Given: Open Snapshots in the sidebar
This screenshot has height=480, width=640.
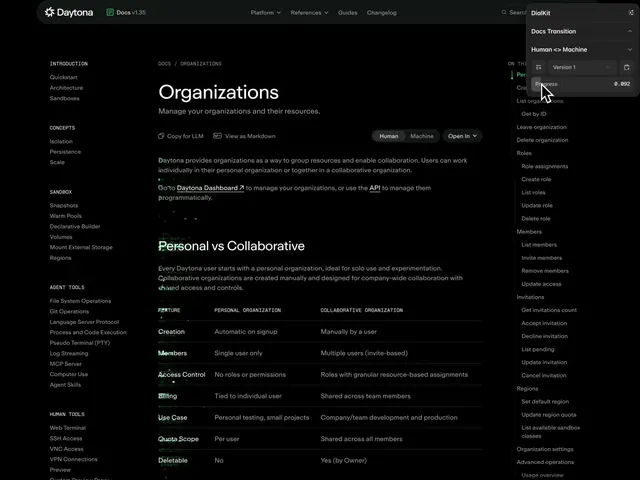Looking at the screenshot, I should click(64, 205).
